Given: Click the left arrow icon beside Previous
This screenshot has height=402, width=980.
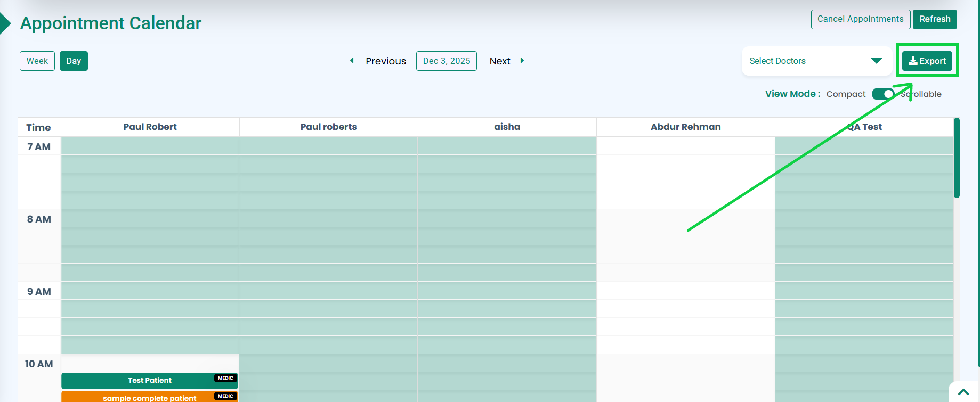Looking at the screenshot, I should coord(352,61).
